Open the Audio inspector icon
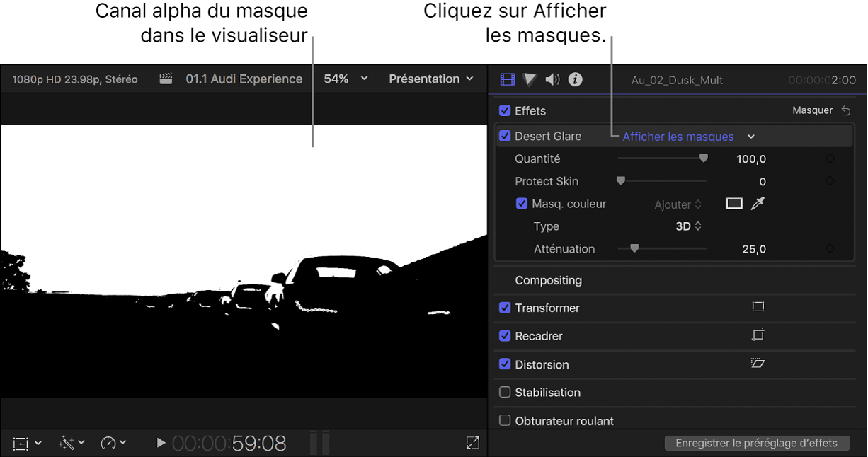Image resolution: width=868 pixels, height=457 pixels. pos(552,79)
